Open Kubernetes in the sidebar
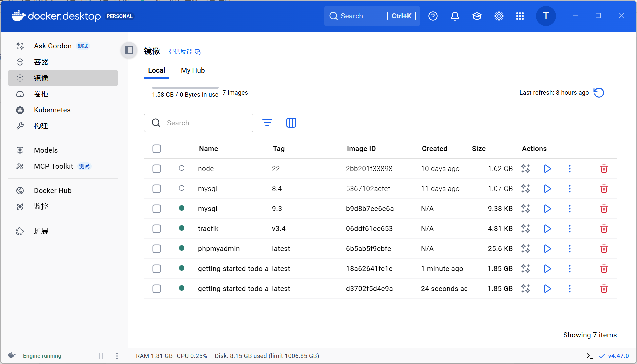Image resolution: width=637 pixels, height=364 pixels. click(63, 110)
